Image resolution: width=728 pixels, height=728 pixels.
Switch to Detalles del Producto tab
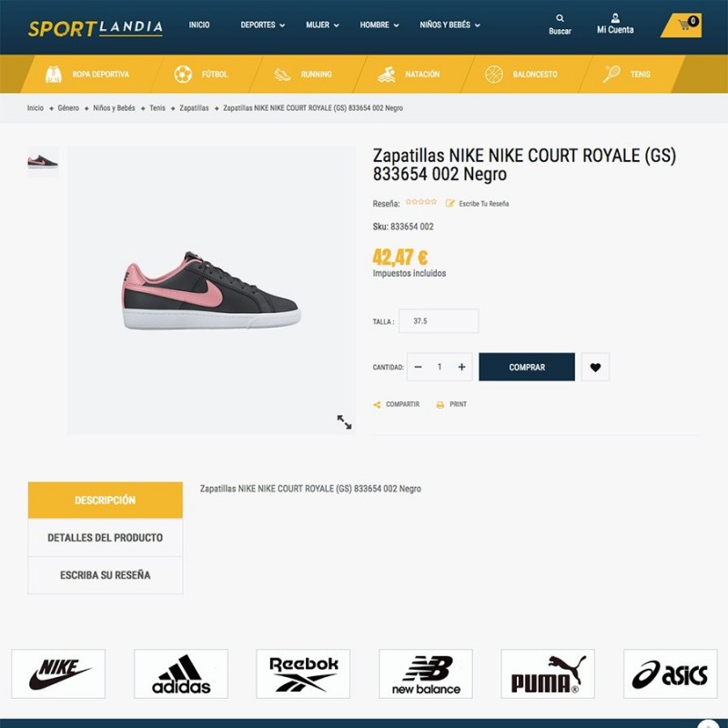click(x=106, y=538)
